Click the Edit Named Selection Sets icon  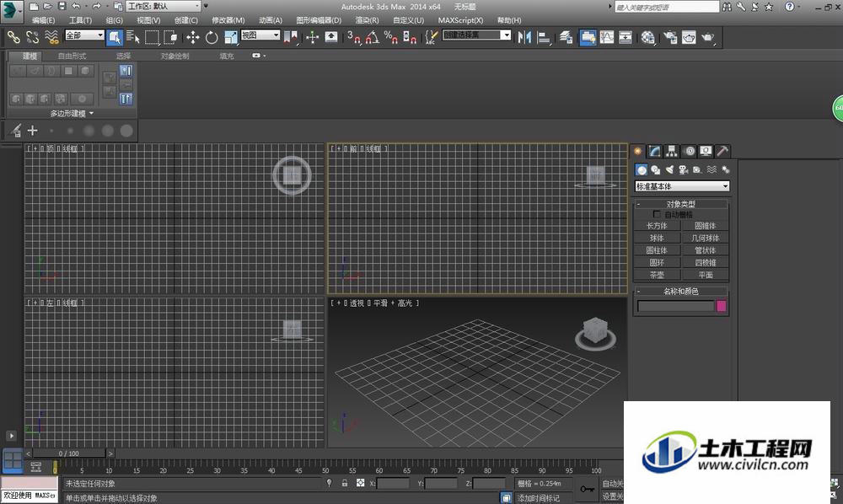point(431,37)
